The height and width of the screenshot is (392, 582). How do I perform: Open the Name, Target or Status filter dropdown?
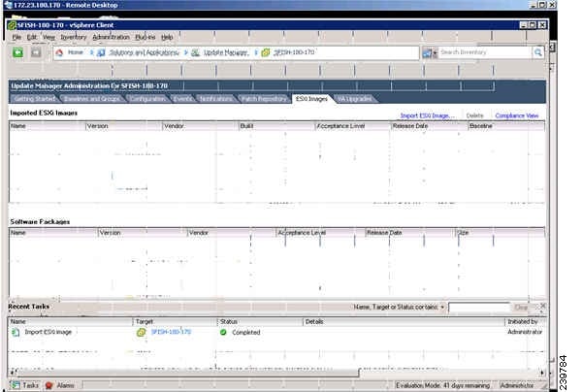coord(442,308)
